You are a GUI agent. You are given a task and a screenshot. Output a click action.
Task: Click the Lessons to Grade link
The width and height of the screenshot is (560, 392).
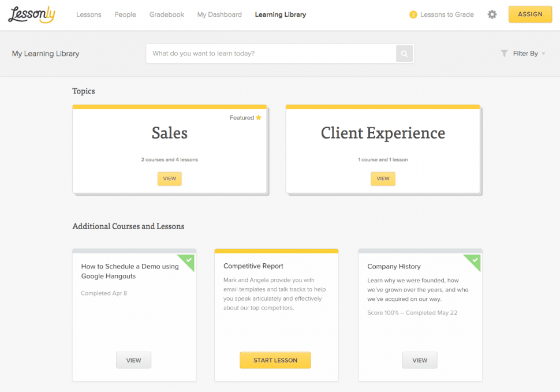pos(447,15)
